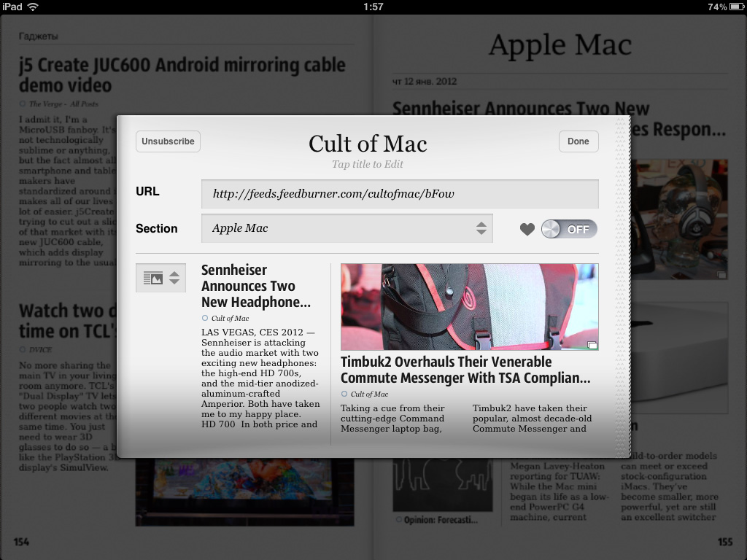747x560 pixels.
Task: Open the TV display image in background page
Action: (244, 492)
